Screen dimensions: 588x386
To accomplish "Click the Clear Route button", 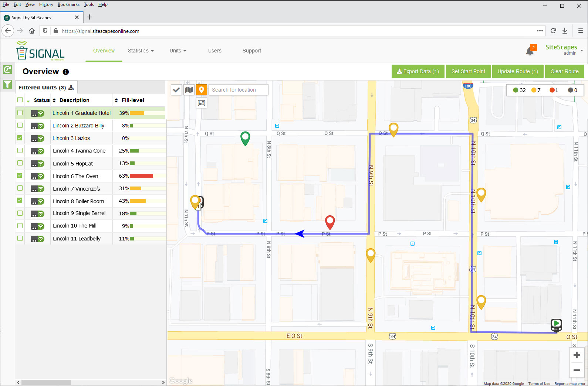I will coord(564,71).
